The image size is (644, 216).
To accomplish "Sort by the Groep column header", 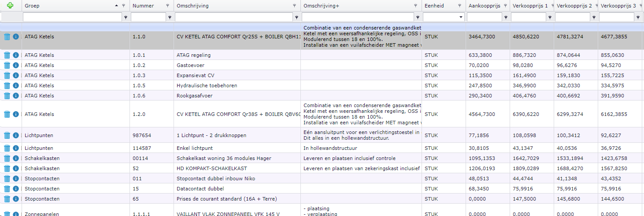I will pos(32,6).
